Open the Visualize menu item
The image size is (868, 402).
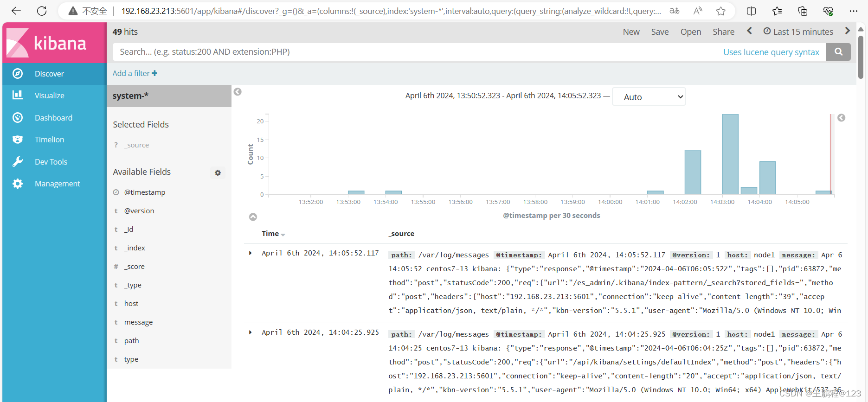tap(54, 96)
